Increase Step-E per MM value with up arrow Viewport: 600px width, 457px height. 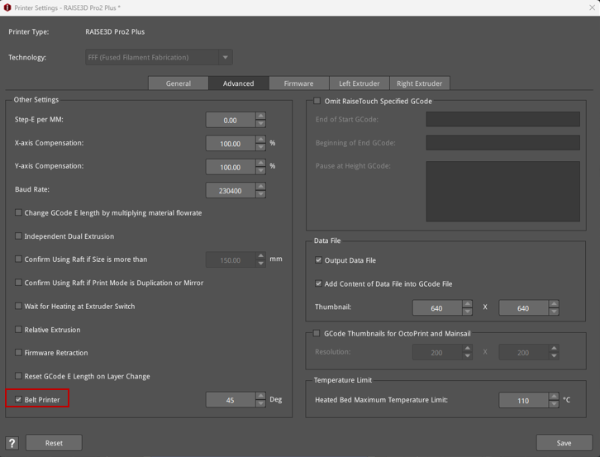261,115
